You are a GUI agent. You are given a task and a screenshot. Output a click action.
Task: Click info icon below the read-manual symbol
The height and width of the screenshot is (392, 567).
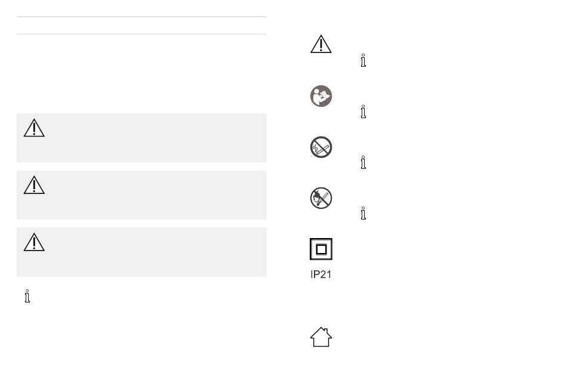click(363, 112)
